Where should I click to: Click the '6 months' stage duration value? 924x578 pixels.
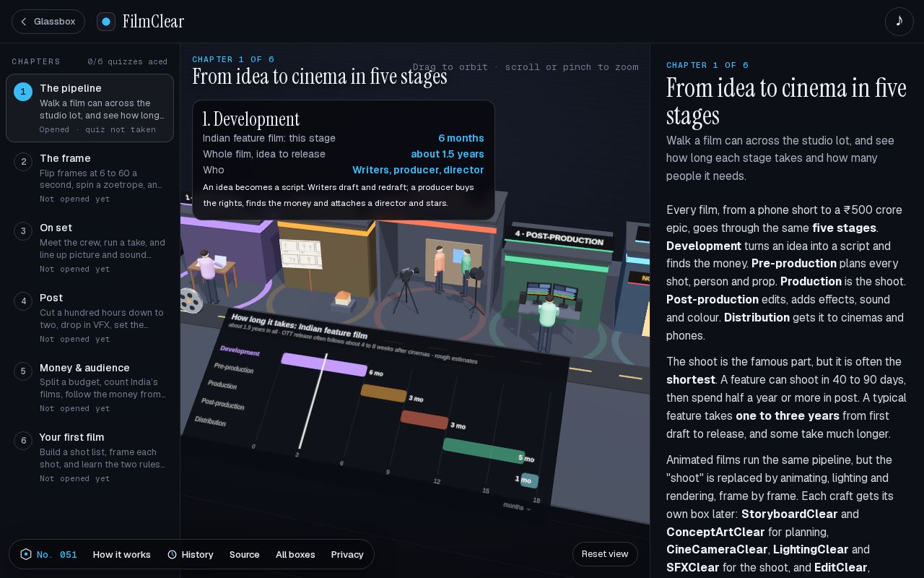(x=461, y=138)
